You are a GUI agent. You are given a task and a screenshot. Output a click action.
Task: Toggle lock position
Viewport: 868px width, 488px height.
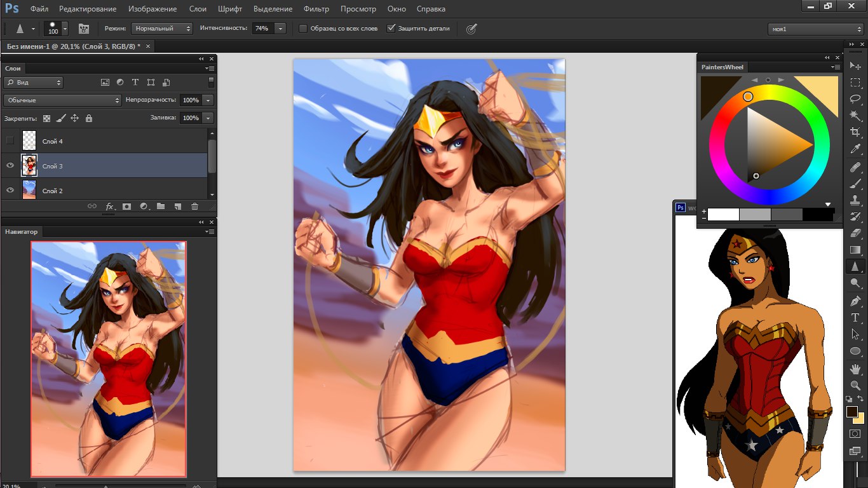click(x=74, y=118)
